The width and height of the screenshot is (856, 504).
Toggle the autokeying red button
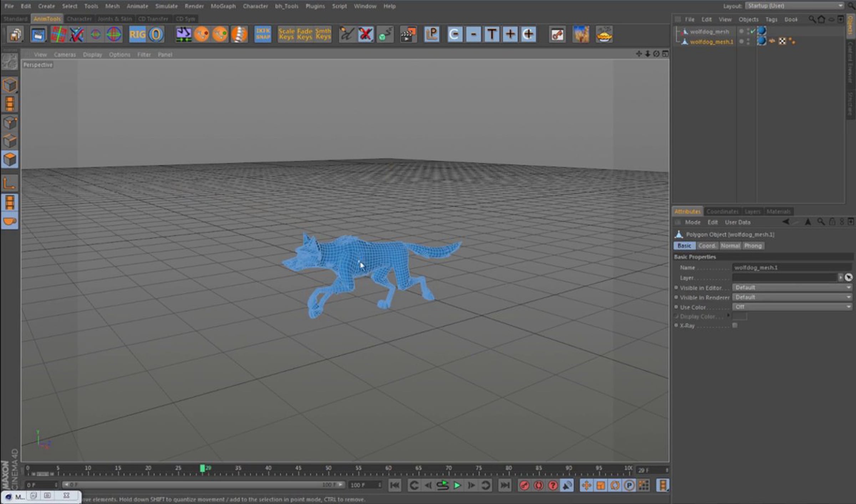(x=539, y=485)
